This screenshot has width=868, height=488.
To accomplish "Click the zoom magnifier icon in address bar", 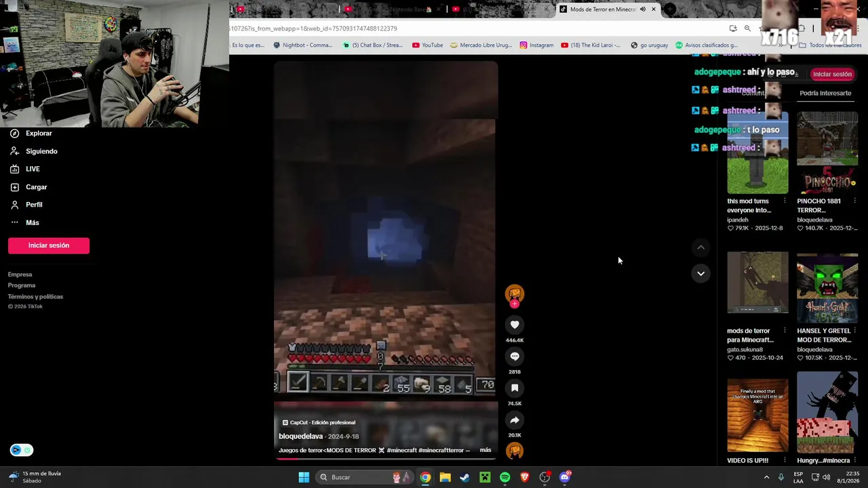I will point(747,28).
